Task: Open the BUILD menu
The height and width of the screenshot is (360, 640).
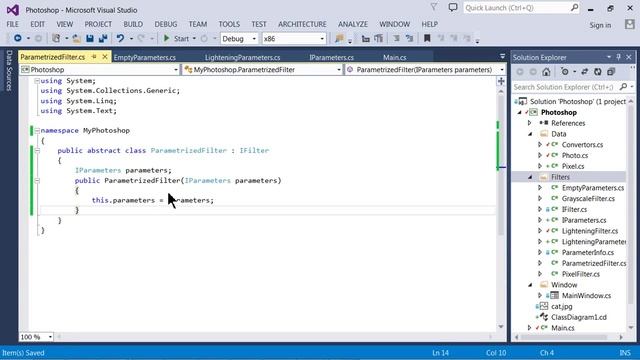Action: (x=133, y=24)
